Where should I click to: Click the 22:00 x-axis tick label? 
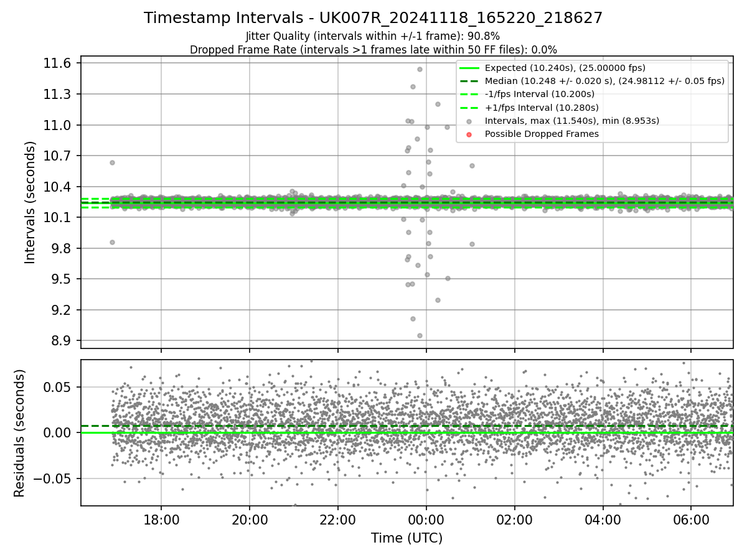click(338, 520)
